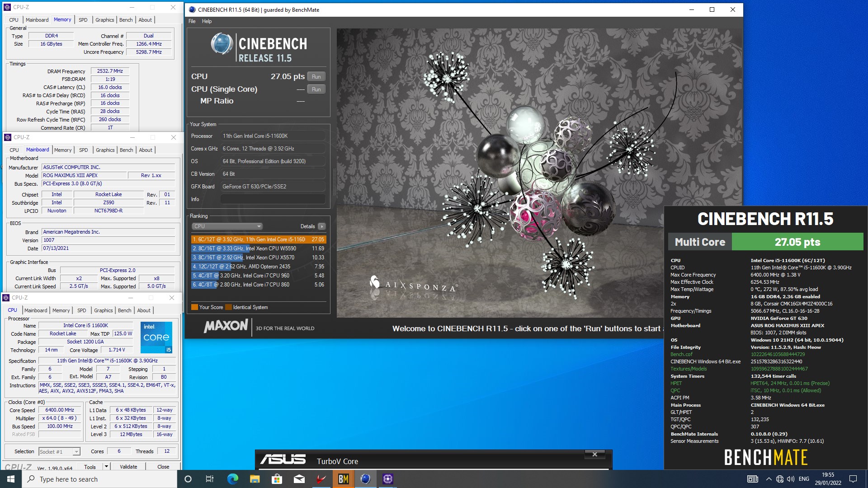
Task: Open the Ranking CPU dropdown
Action: [227, 226]
